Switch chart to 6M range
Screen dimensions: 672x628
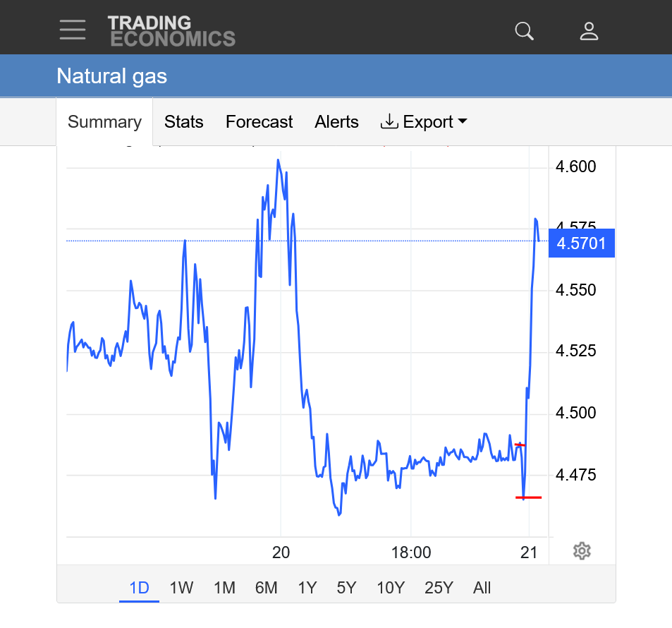(266, 588)
